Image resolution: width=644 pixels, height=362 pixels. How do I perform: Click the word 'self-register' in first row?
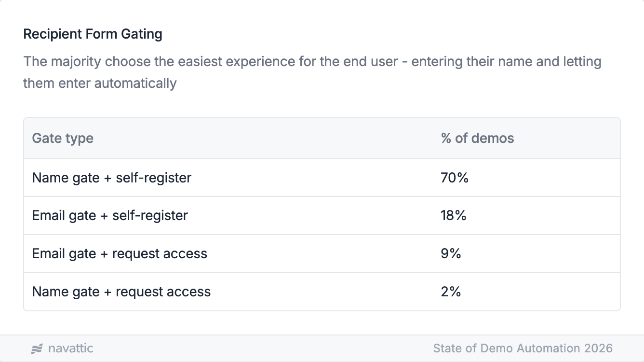click(x=153, y=178)
